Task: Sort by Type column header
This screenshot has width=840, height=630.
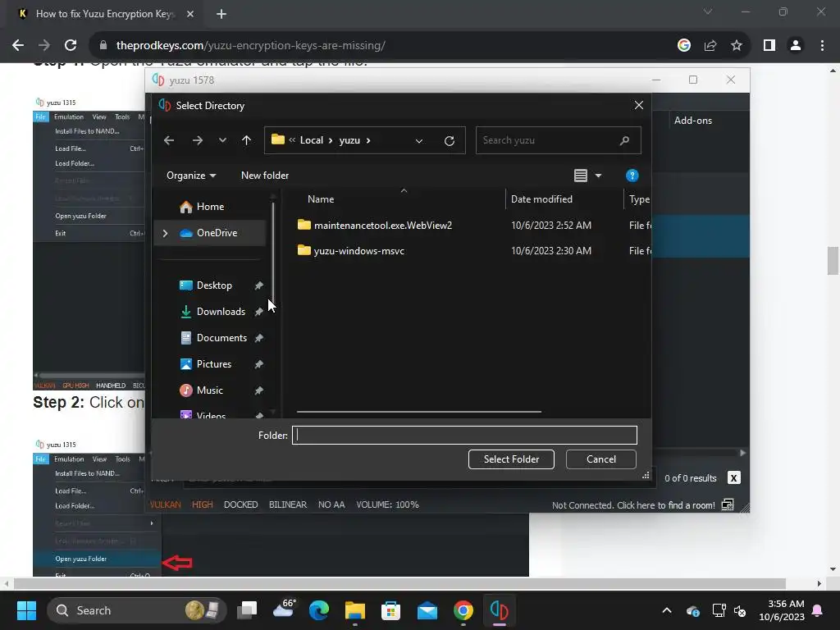Action: coord(638,199)
